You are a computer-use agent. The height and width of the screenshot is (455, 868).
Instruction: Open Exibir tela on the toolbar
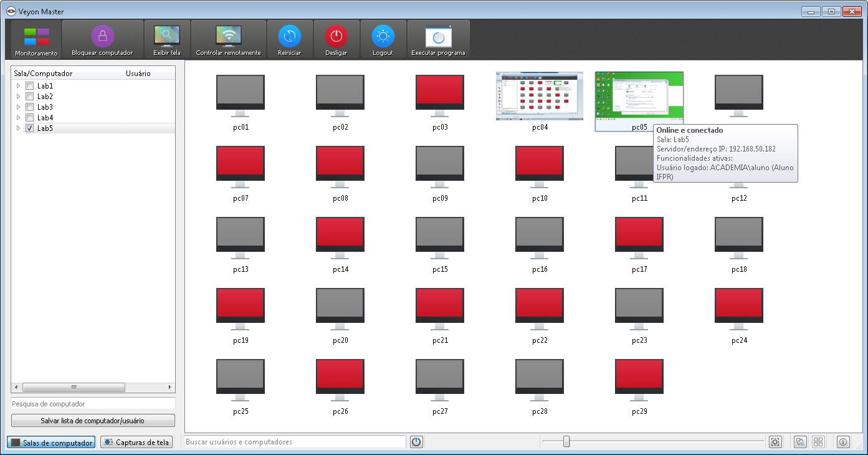[x=167, y=37]
